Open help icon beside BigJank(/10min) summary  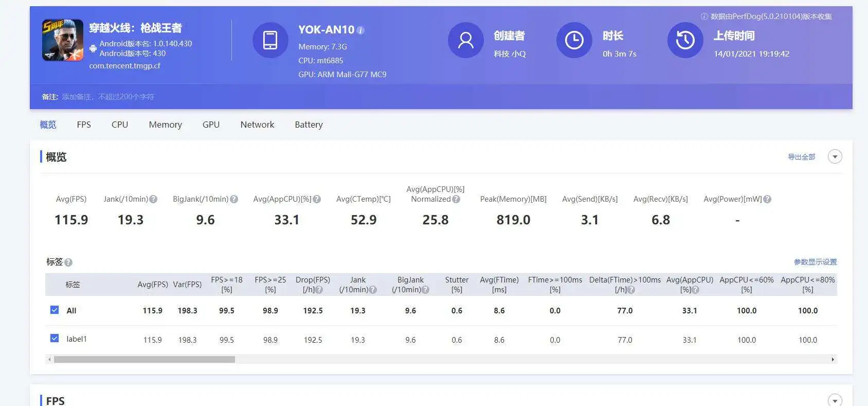[x=234, y=199]
